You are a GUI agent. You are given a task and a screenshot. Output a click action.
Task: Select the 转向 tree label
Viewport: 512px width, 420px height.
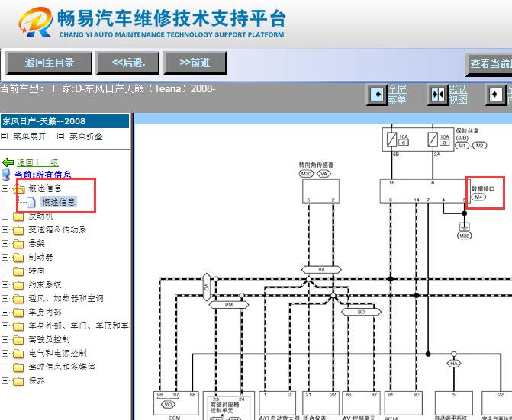pos(37,271)
